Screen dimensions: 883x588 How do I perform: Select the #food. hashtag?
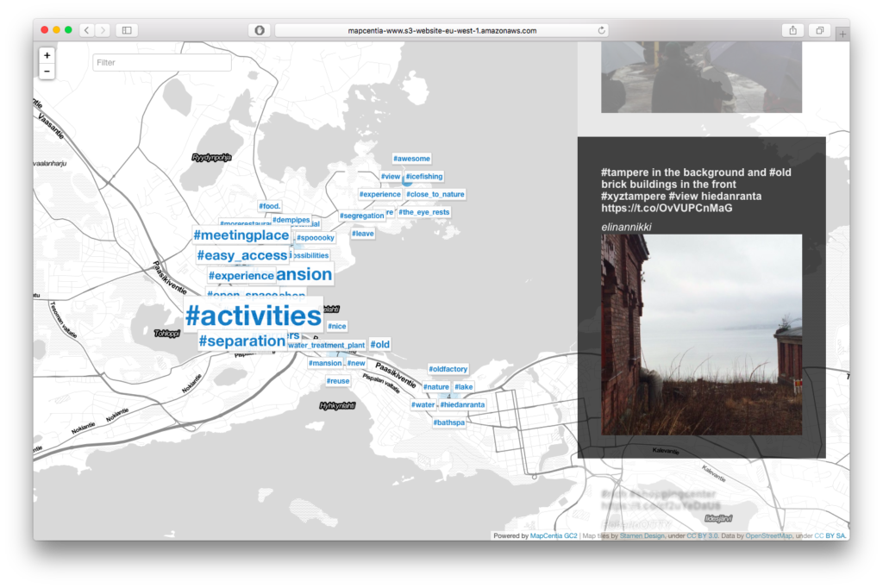tap(269, 206)
